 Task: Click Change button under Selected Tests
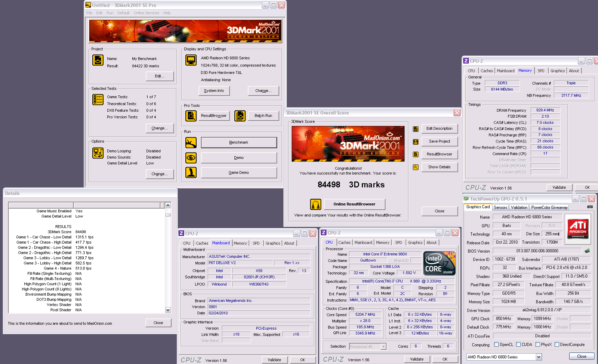pyautogui.click(x=160, y=128)
